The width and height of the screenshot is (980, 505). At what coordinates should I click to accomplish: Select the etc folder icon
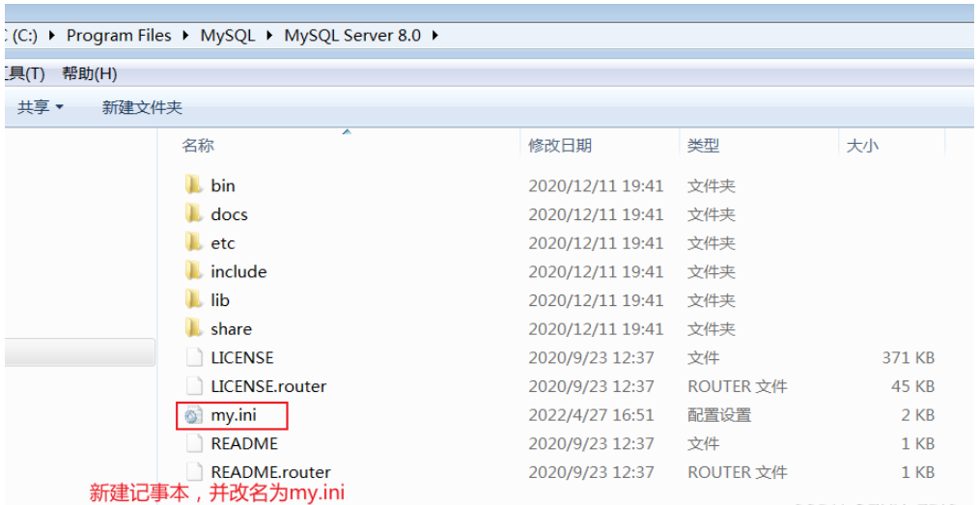[194, 242]
